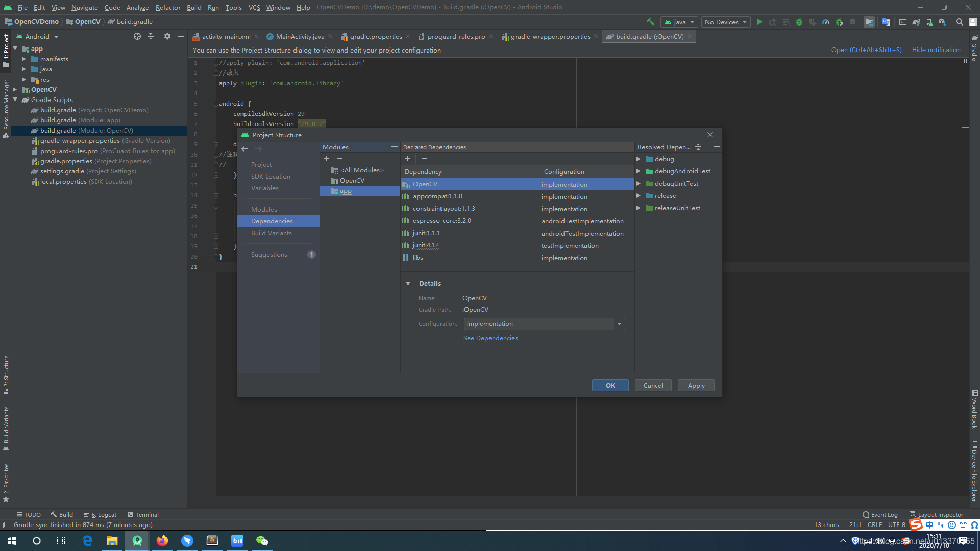The width and height of the screenshot is (980, 551).
Task: Run the app with green play icon
Action: [759, 22]
